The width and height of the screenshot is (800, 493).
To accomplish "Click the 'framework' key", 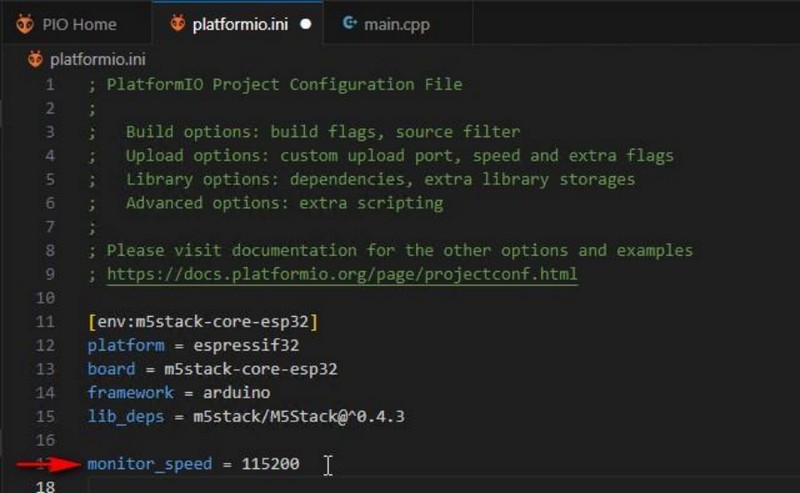I will (131, 392).
